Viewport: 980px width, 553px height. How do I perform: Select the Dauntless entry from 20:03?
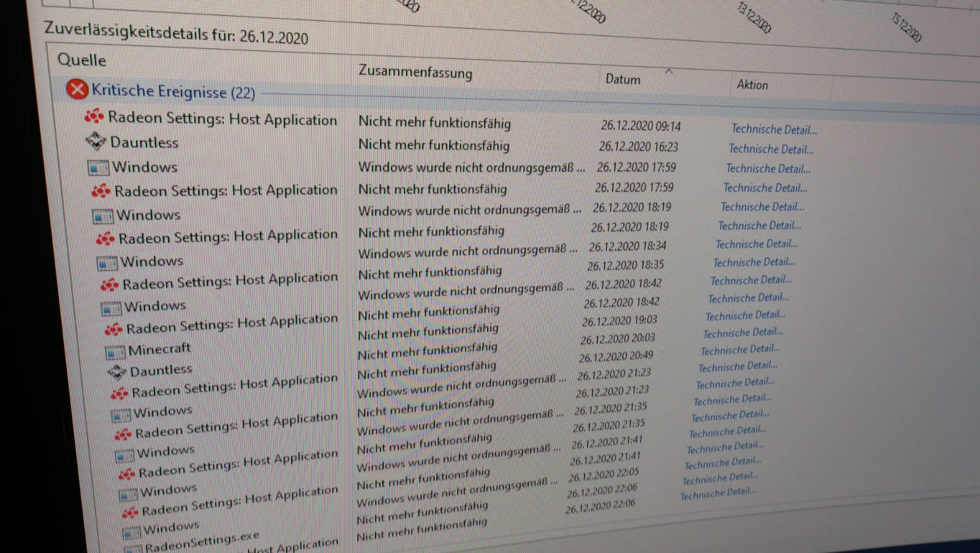pos(160,370)
